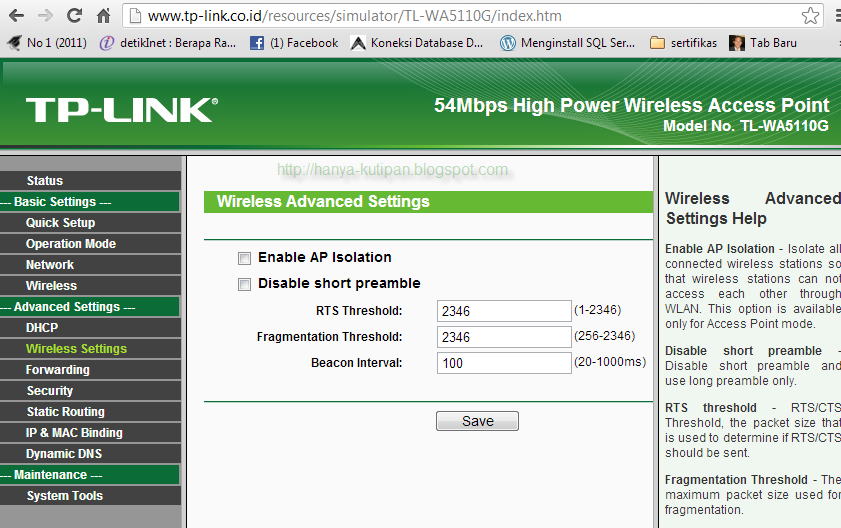Screen dimensions: 841x528
Task: Click the Save button
Action: (x=477, y=421)
